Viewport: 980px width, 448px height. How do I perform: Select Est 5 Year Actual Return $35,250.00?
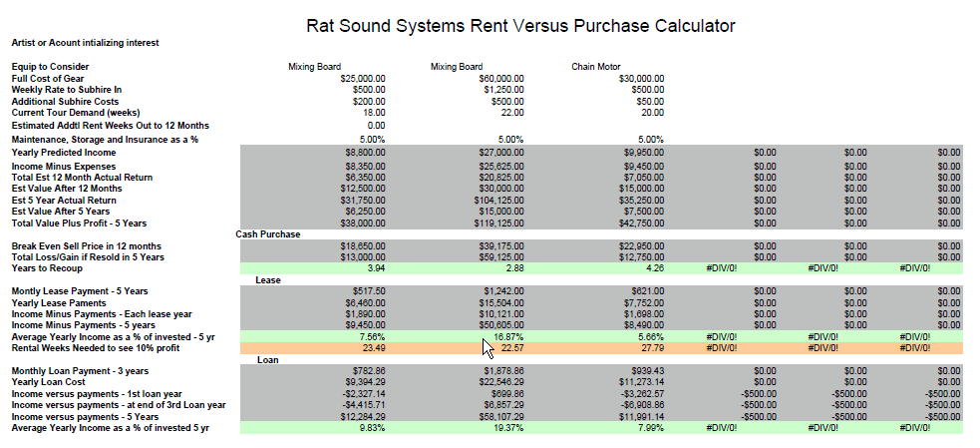[x=641, y=201]
